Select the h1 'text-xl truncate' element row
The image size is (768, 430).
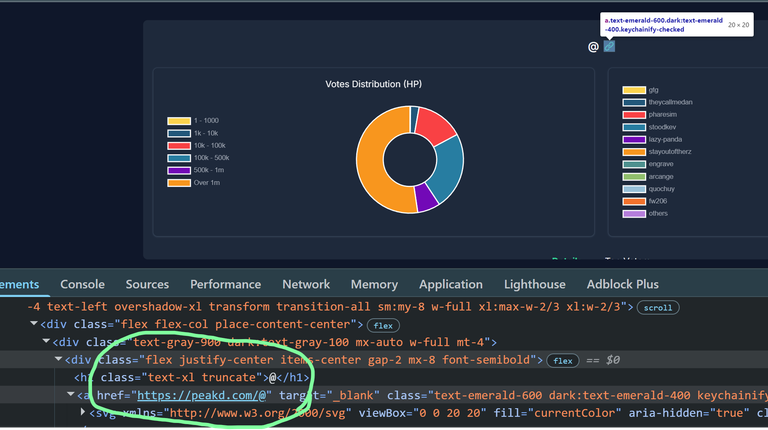[191, 378]
